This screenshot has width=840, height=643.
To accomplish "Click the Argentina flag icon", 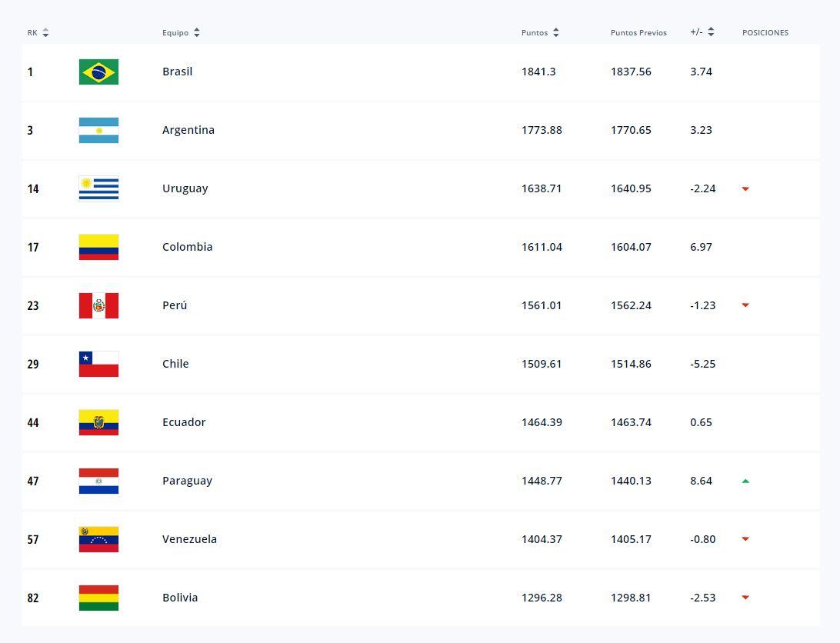I will click(x=98, y=130).
